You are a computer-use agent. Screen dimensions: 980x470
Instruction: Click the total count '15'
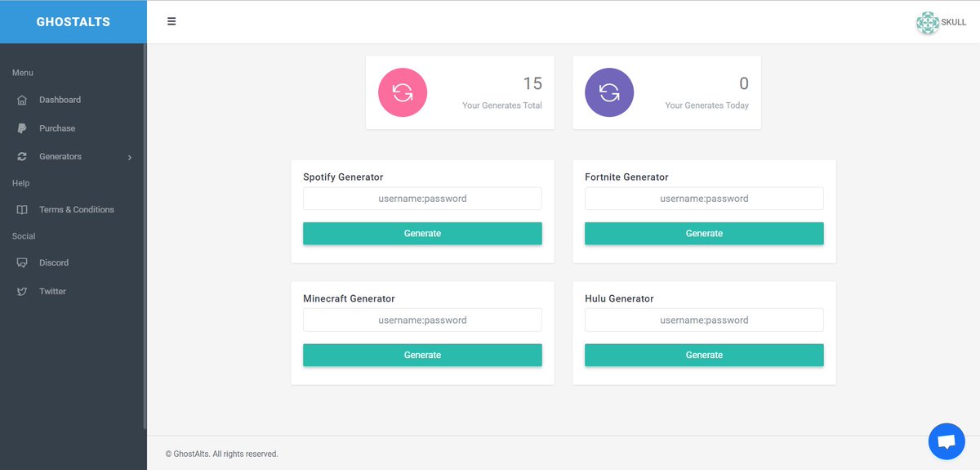[532, 83]
